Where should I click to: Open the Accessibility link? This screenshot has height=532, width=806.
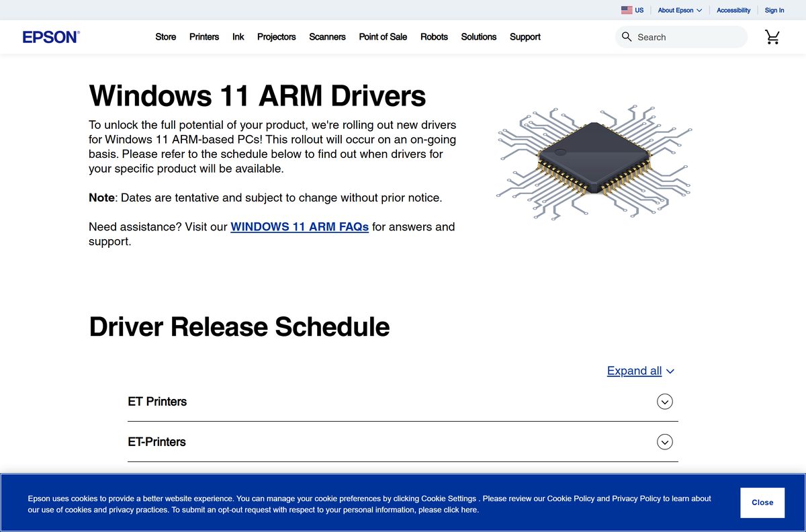coord(733,10)
